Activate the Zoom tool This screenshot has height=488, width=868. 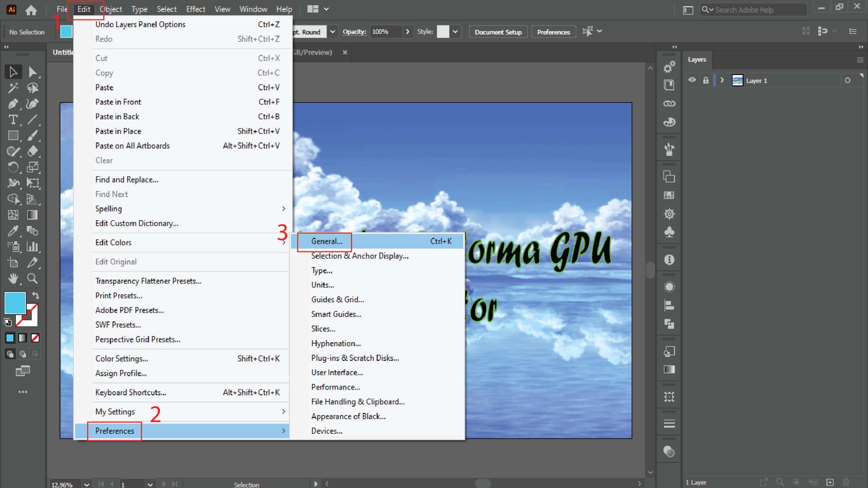click(33, 278)
